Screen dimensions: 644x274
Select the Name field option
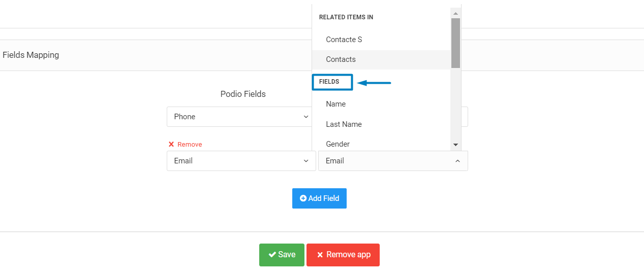point(335,104)
